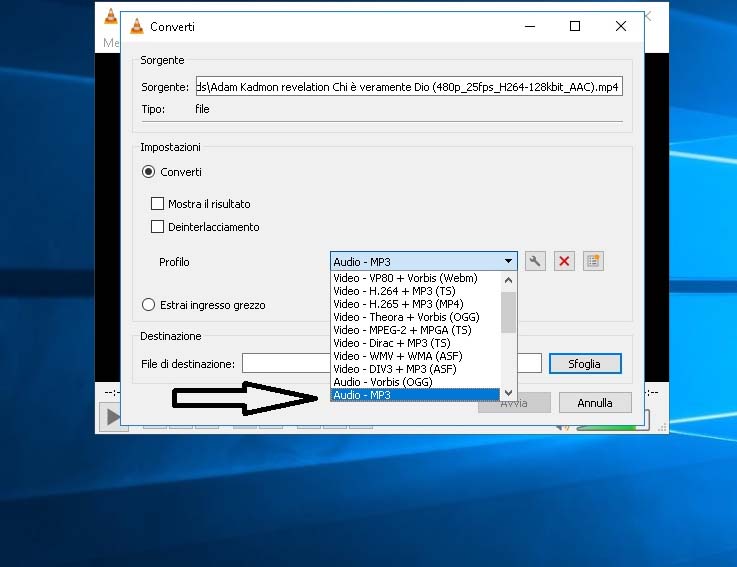The height and width of the screenshot is (567, 737).
Task: Click Sfoglia to browse destination
Action: coord(585,364)
